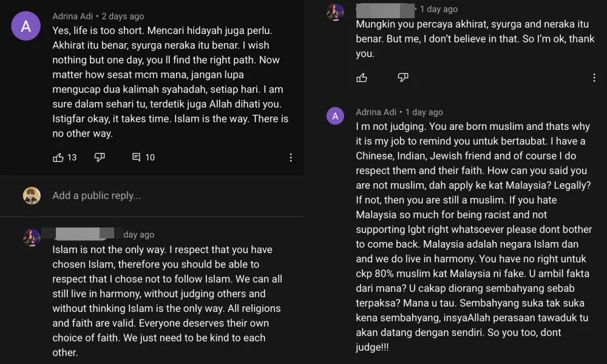This screenshot has width=607, height=364.
Task: Open the 10 replies comment icon
Action: pos(137,157)
